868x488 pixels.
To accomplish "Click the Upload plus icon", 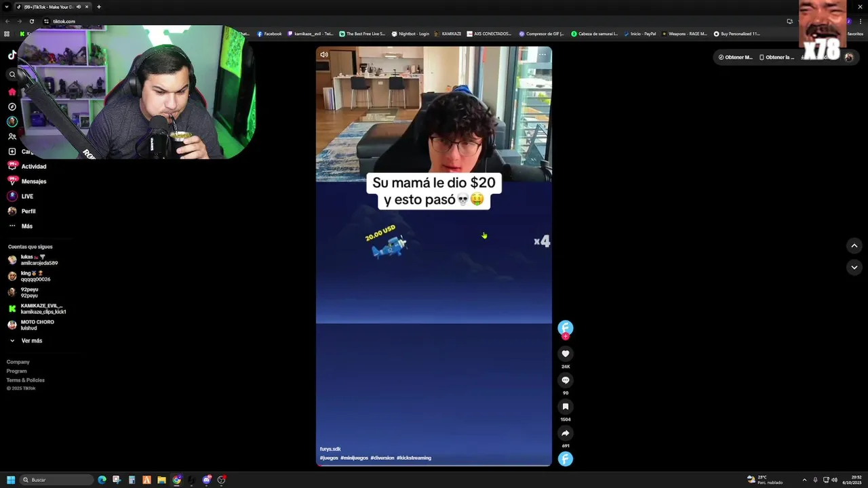I will click(12, 151).
